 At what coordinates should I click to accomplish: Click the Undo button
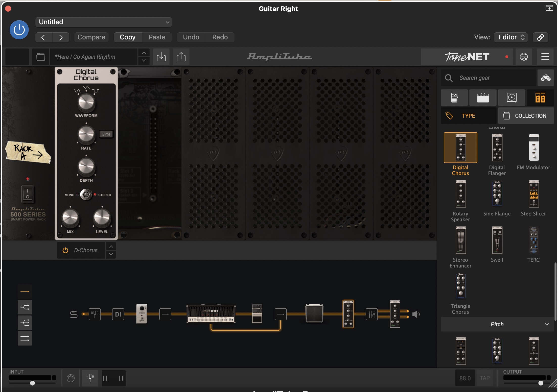click(x=191, y=37)
